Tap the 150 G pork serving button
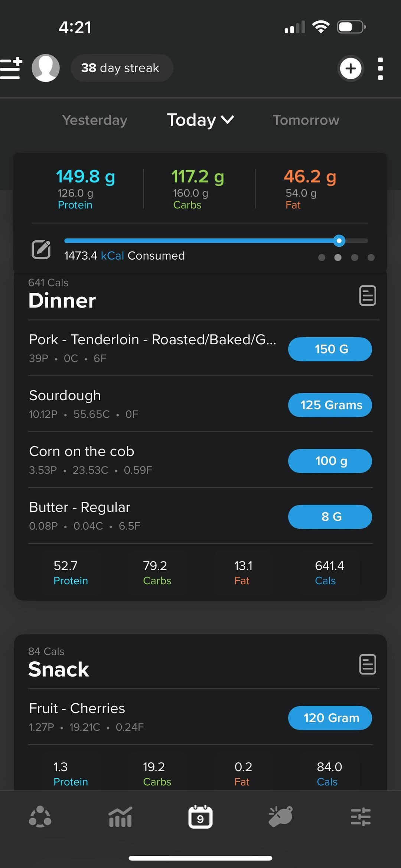 tap(330, 349)
